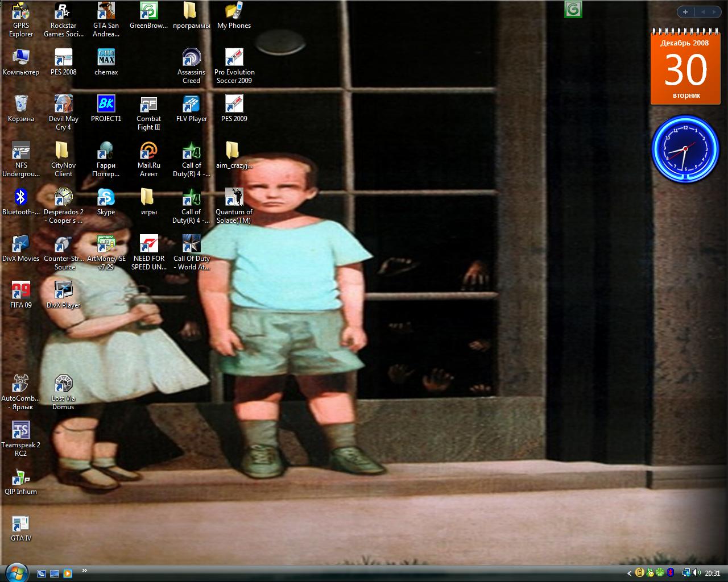This screenshot has width=728, height=582.
Task: Show hidden tray icons arrow
Action: coord(629,573)
